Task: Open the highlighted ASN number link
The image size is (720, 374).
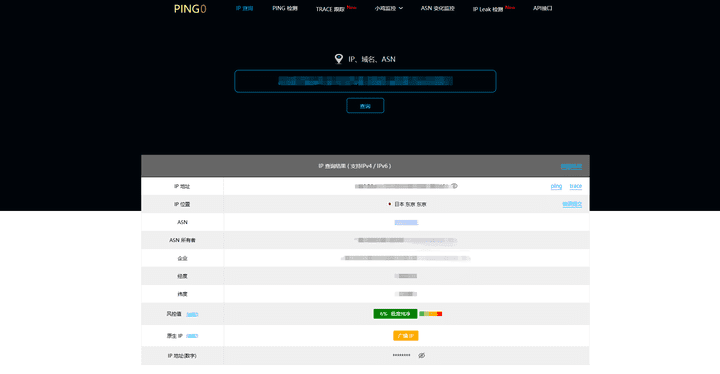Action: click(x=406, y=222)
